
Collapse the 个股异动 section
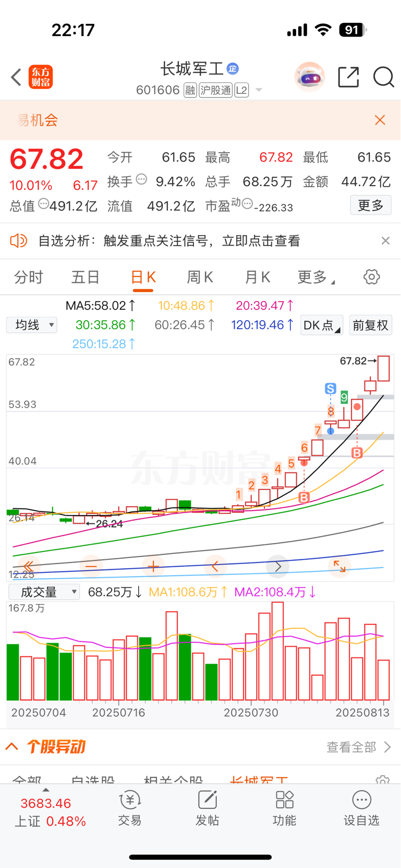click(x=12, y=747)
